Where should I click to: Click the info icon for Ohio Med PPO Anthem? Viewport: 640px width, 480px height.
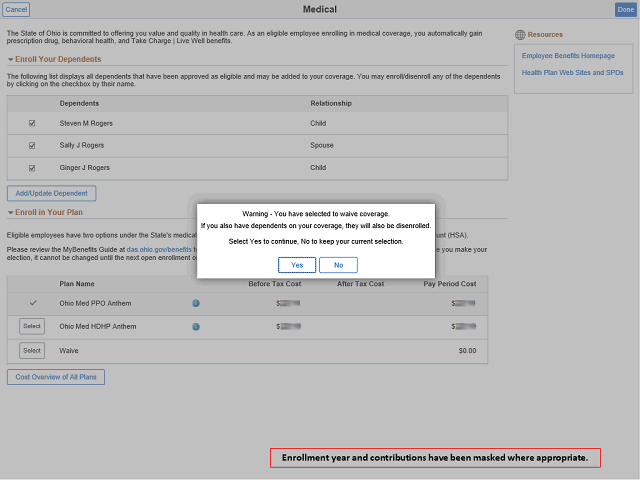196,303
